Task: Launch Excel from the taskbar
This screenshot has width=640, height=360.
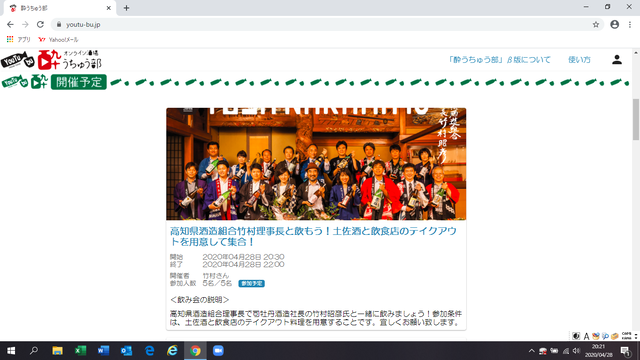Action: tap(80, 351)
